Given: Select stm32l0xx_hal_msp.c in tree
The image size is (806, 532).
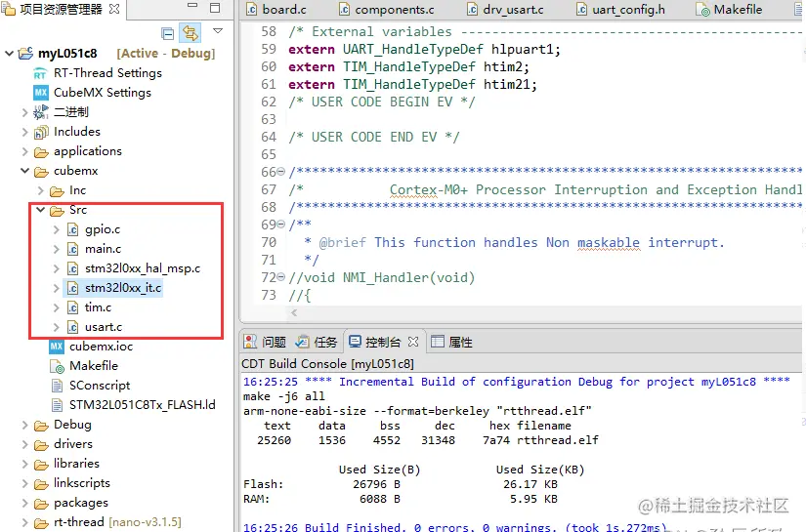Looking at the screenshot, I should 143,268.
